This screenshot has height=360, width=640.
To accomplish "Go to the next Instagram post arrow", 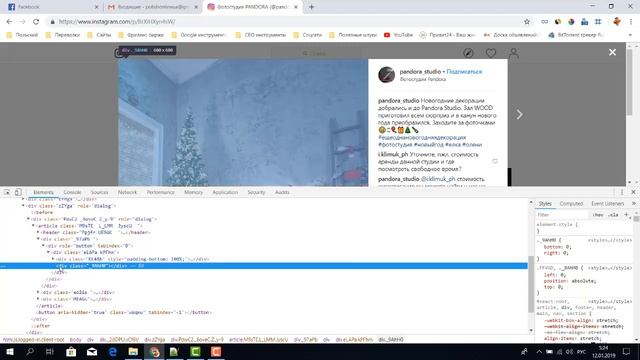I will pyautogui.click(x=519, y=115).
